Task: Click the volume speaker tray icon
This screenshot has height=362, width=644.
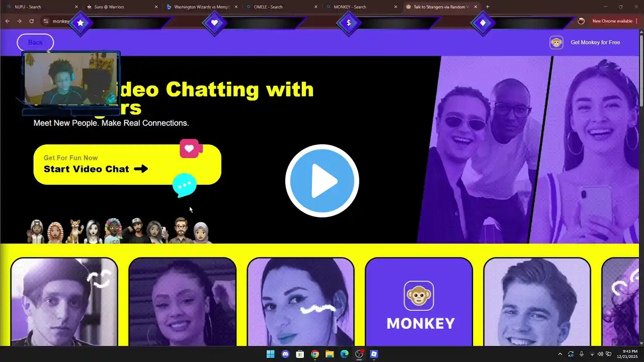Action: [600, 354]
